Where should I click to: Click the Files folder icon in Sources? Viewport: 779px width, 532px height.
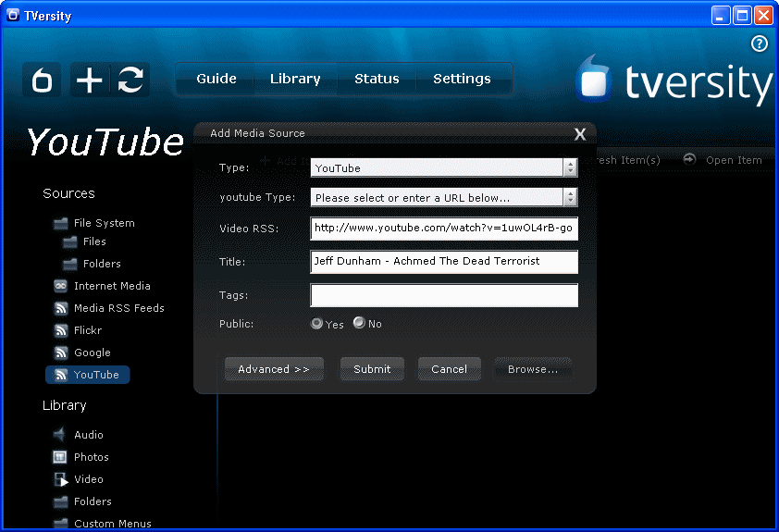70,241
